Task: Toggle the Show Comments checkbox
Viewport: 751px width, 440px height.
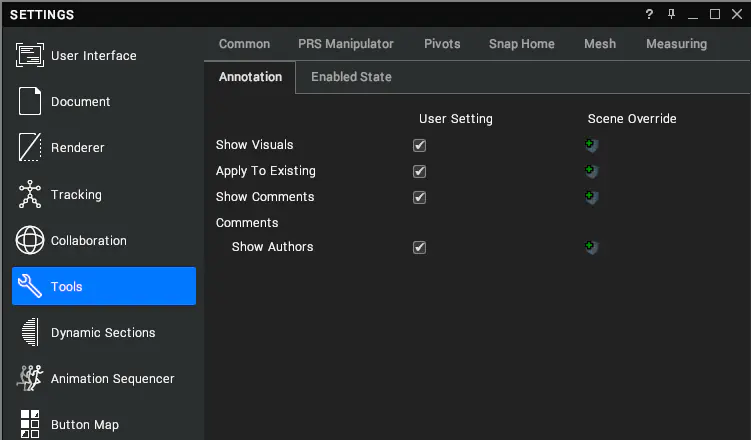Action: (x=420, y=197)
